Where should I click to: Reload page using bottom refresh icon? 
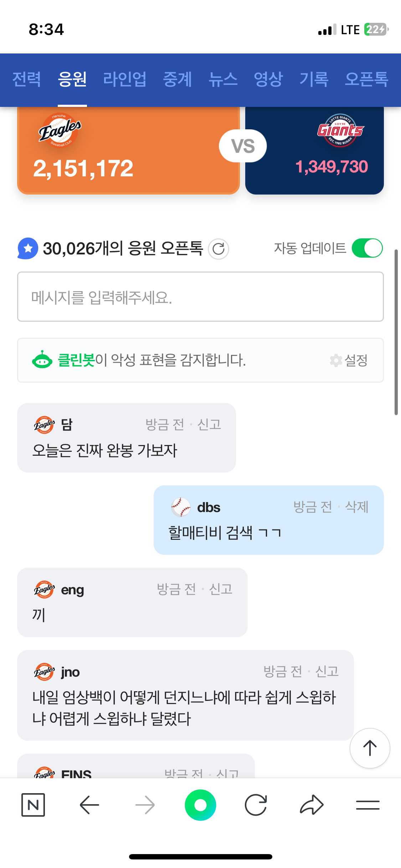[x=256, y=805]
